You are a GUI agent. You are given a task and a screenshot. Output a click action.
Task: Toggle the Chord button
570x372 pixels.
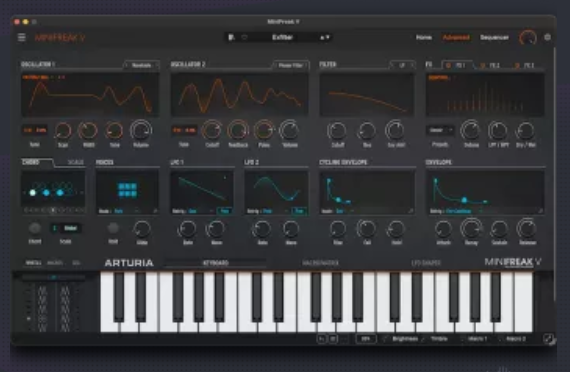coord(35,228)
